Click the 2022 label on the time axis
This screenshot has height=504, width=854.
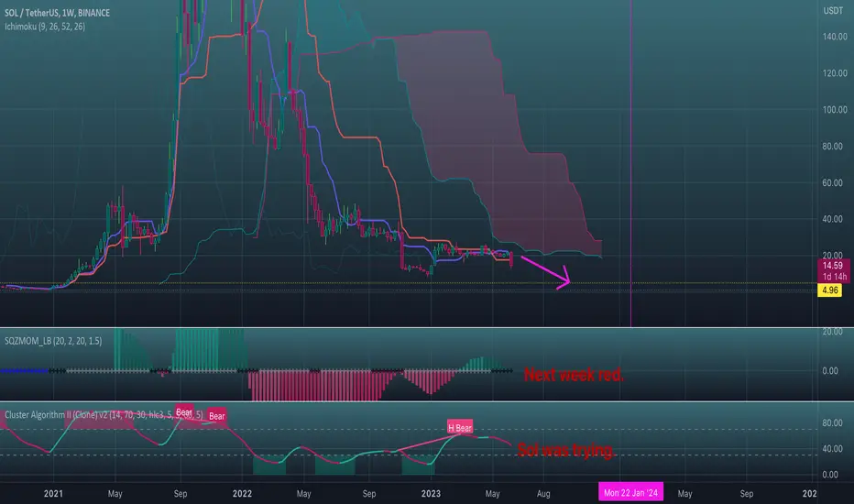[x=243, y=494]
